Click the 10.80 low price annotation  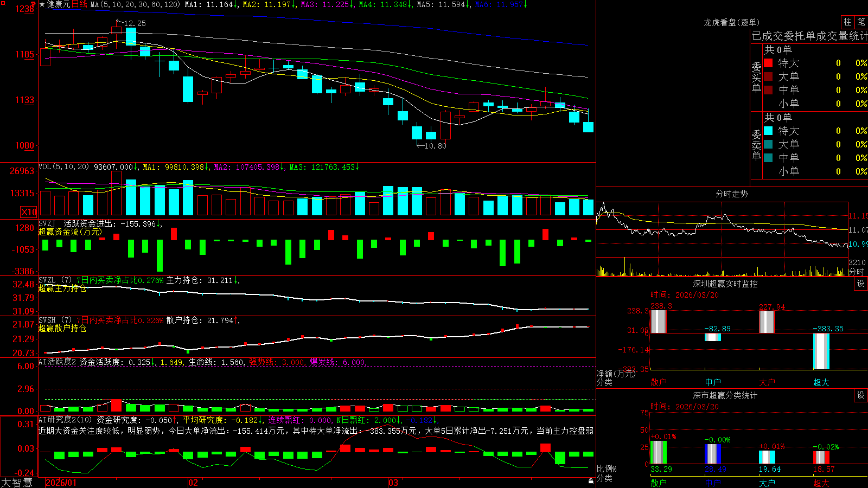[x=435, y=146]
